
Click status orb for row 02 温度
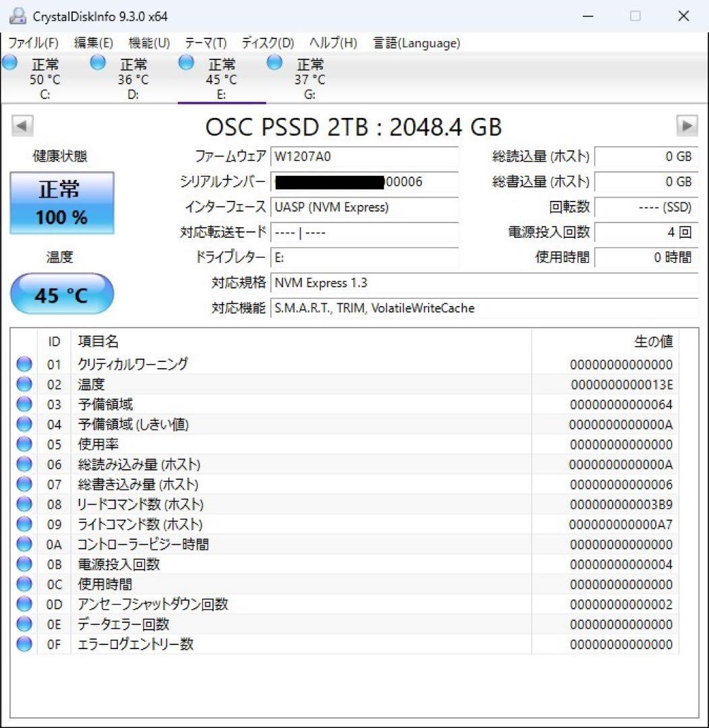(24, 384)
